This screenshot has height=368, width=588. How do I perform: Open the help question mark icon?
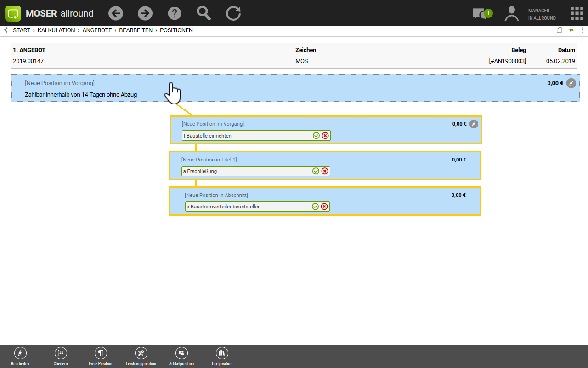[x=175, y=13]
